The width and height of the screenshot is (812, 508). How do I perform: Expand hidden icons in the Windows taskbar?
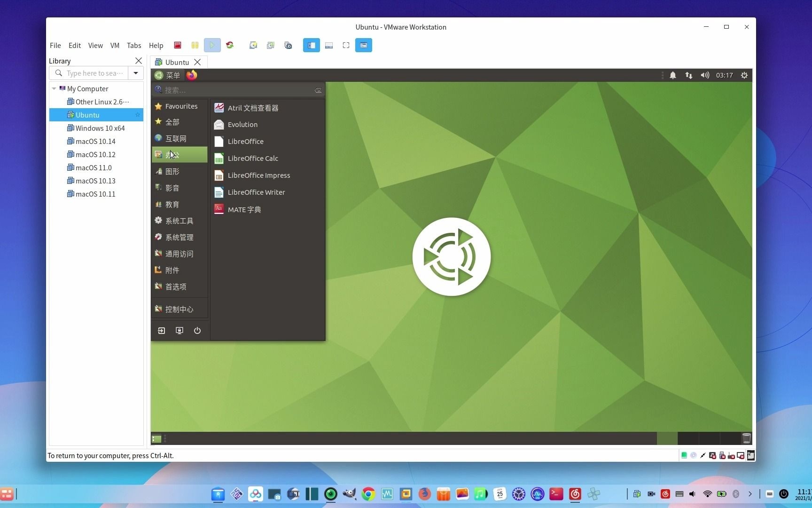click(x=750, y=494)
